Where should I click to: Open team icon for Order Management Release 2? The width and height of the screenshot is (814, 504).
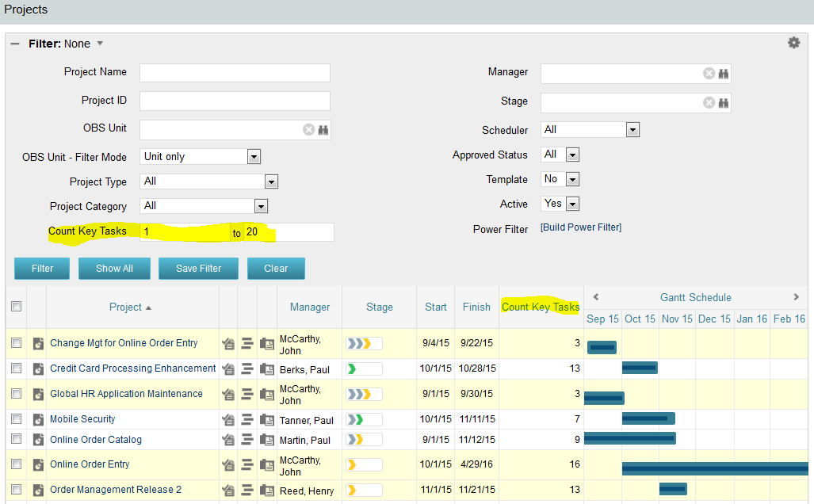[x=267, y=490]
